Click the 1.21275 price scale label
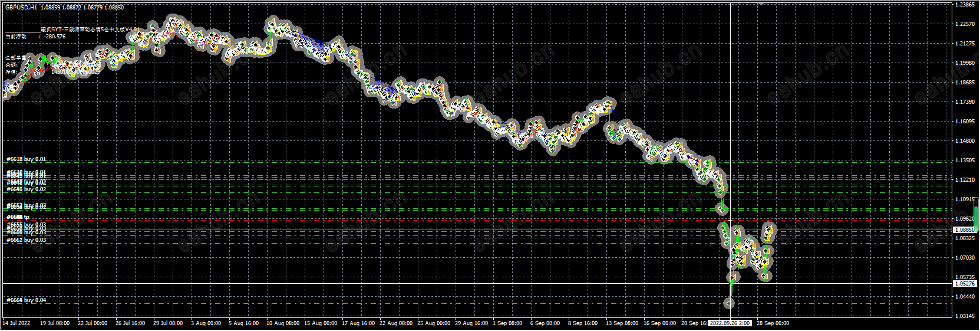The height and width of the screenshot is (331, 980). [x=965, y=44]
